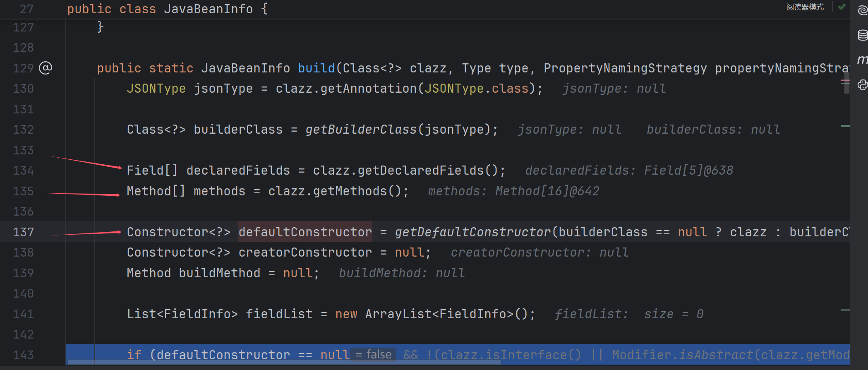Toggle reader mode via 阅读器模式 label
This screenshot has width=868, height=370.
[x=805, y=7]
